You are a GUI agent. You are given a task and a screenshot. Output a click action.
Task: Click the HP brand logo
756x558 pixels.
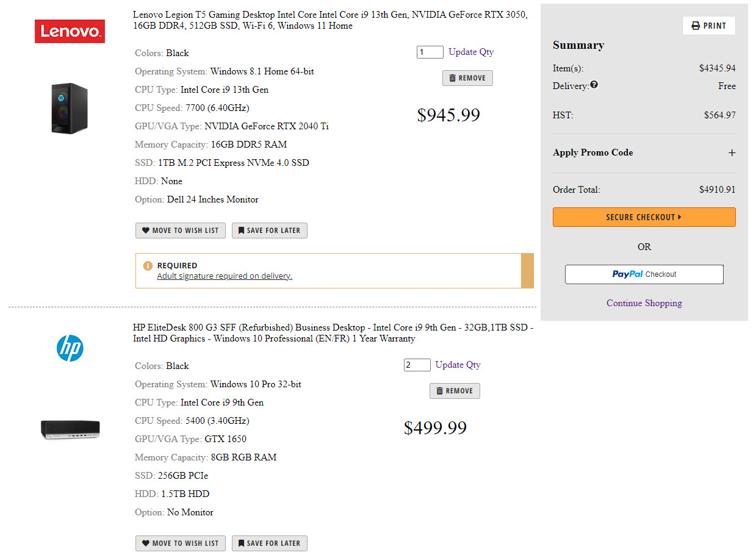coord(70,348)
